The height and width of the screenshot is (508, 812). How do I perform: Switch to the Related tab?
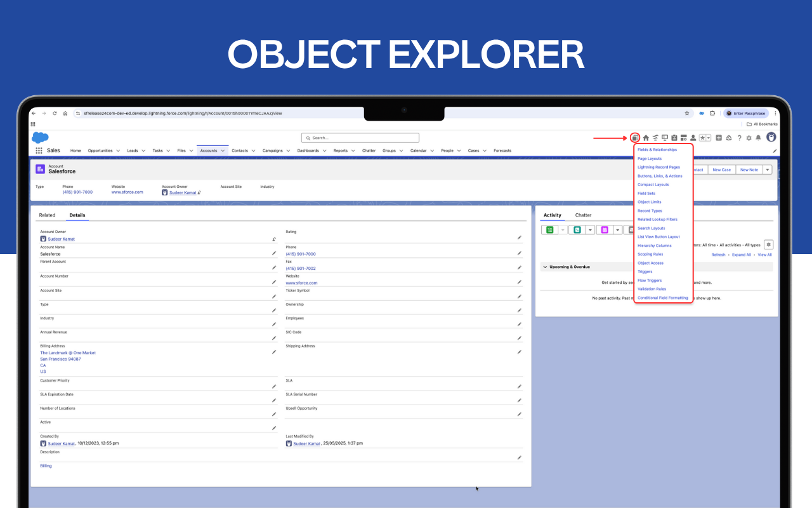[47, 215]
